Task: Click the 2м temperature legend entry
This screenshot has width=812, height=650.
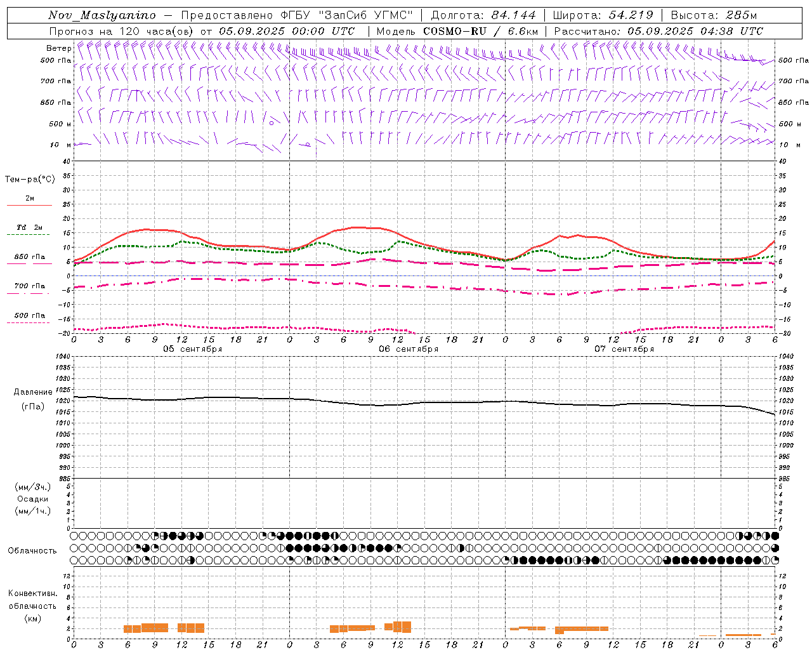Action: 30,199
